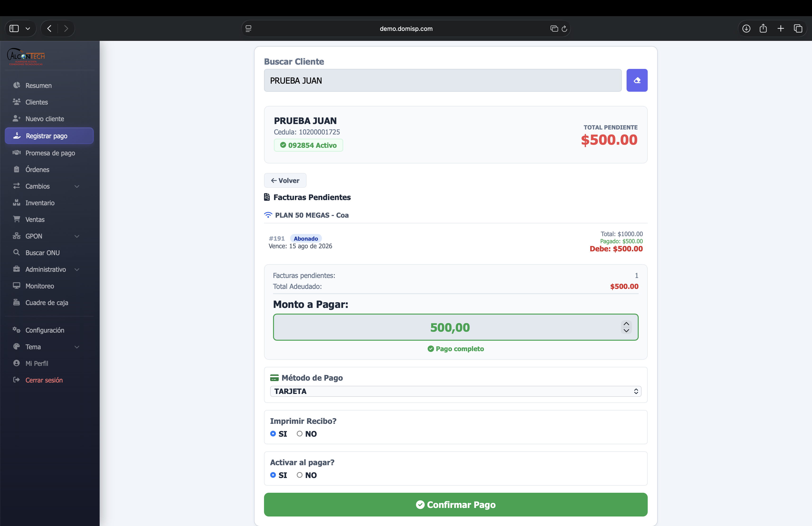Click the Inventario boxes icon
The width and height of the screenshot is (812, 526).
point(16,202)
